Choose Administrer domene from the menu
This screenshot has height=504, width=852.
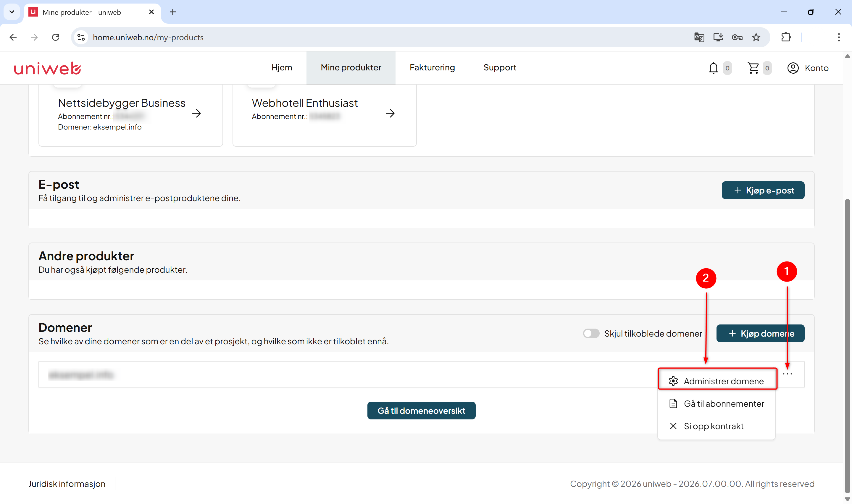click(x=717, y=381)
